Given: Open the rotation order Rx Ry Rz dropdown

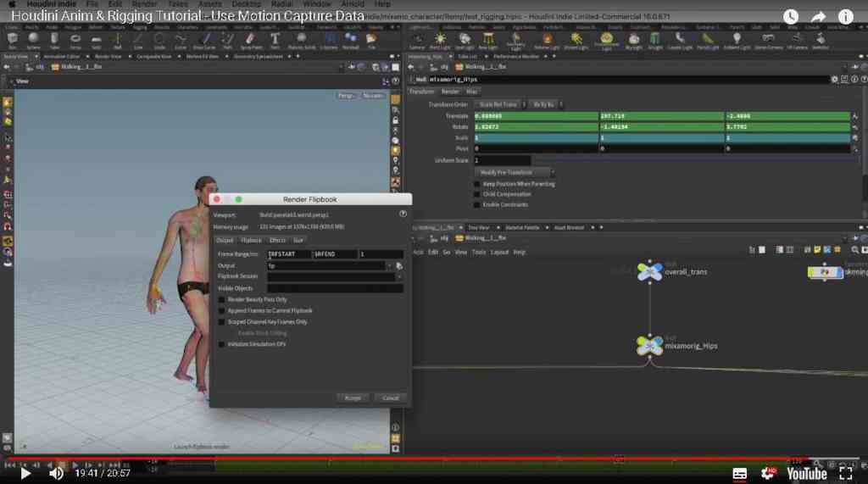Looking at the screenshot, I should [546, 104].
